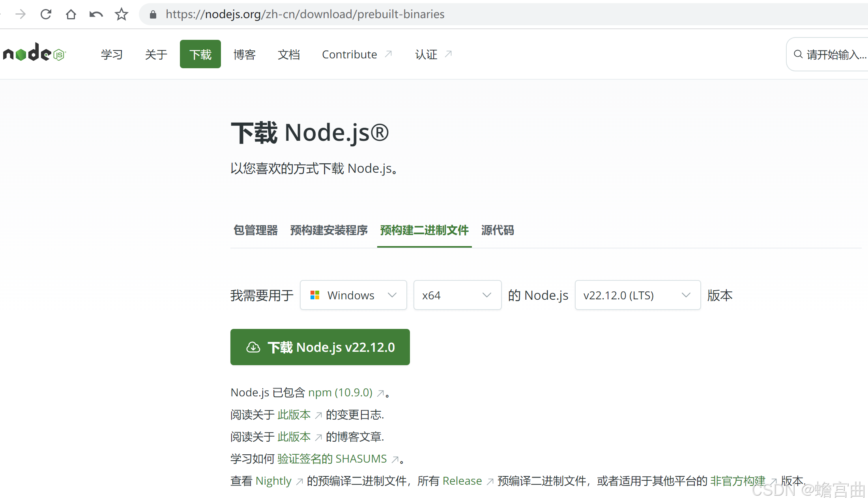This screenshot has width=868, height=504.
Task: Click external arrow after npm (10.9.0)
Action: [x=380, y=393]
